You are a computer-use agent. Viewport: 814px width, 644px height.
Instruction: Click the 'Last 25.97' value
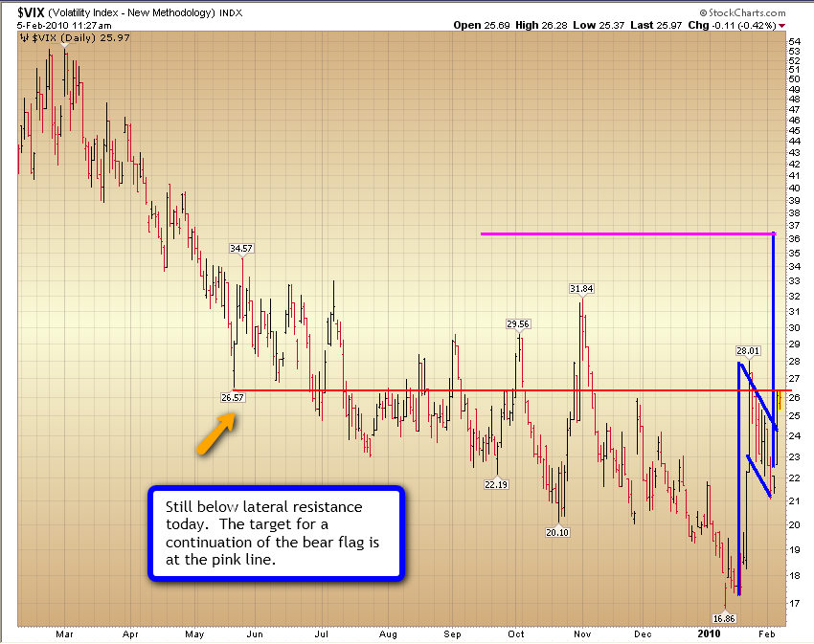(656, 25)
